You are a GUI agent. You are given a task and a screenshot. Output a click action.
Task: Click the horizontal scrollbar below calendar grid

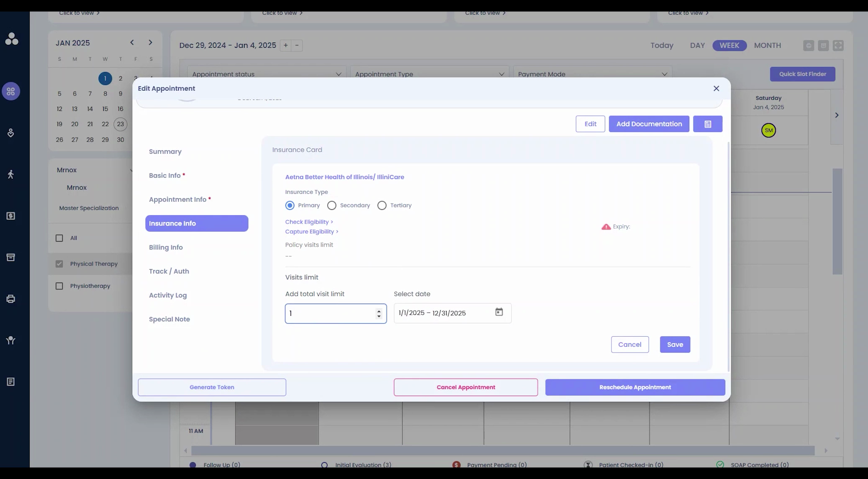tap(502, 451)
